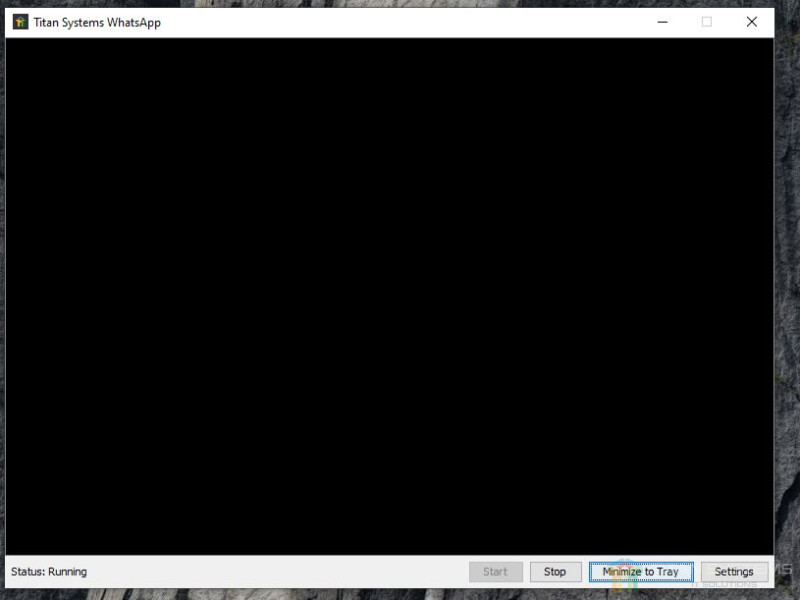Viewport: 800px width, 600px height.
Task: Click the blank status bar area left of Start
Action: (280, 572)
